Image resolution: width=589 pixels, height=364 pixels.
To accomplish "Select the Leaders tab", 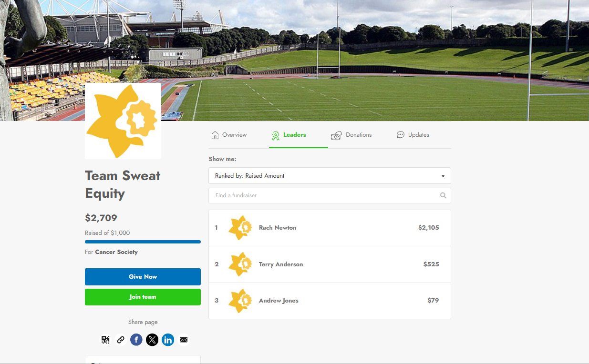I will (289, 135).
